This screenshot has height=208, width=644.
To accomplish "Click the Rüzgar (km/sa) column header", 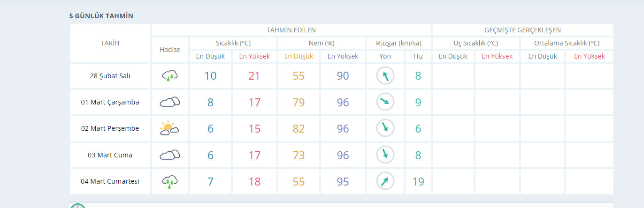I will coord(399,43).
